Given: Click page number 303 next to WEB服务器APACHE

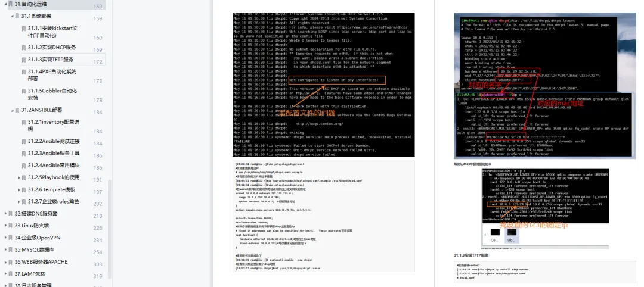Looking at the screenshot, I should [98, 264].
